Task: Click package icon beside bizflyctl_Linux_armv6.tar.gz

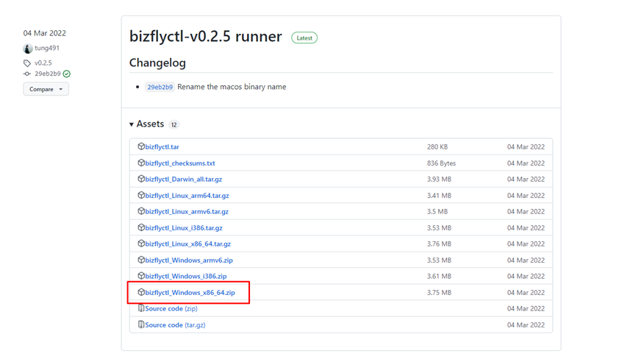Action: click(x=141, y=211)
